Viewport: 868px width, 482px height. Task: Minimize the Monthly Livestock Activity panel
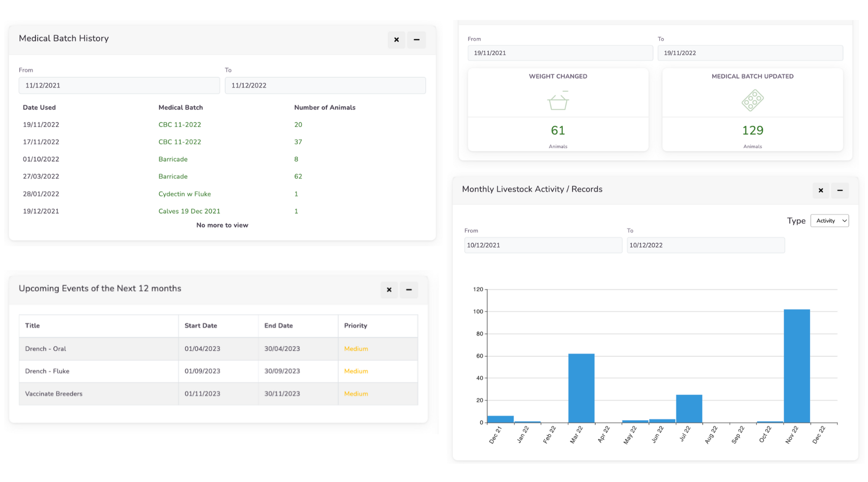[x=840, y=190]
